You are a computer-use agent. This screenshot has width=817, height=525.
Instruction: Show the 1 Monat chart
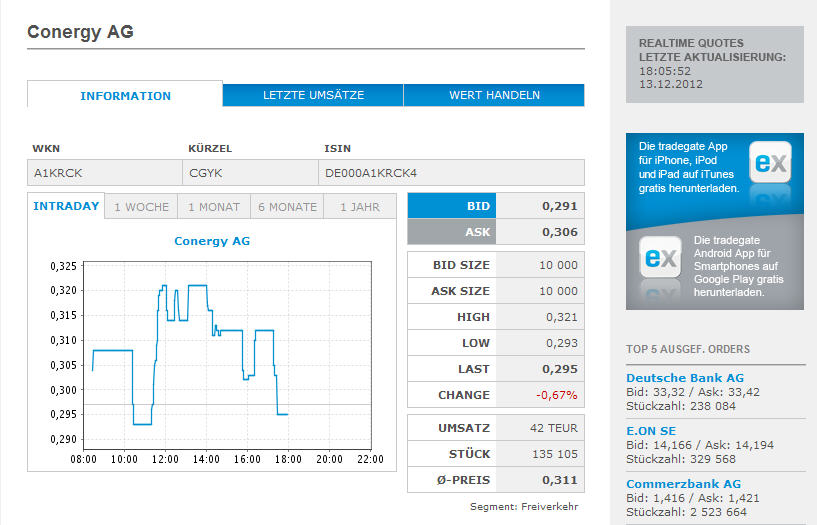tap(214, 208)
